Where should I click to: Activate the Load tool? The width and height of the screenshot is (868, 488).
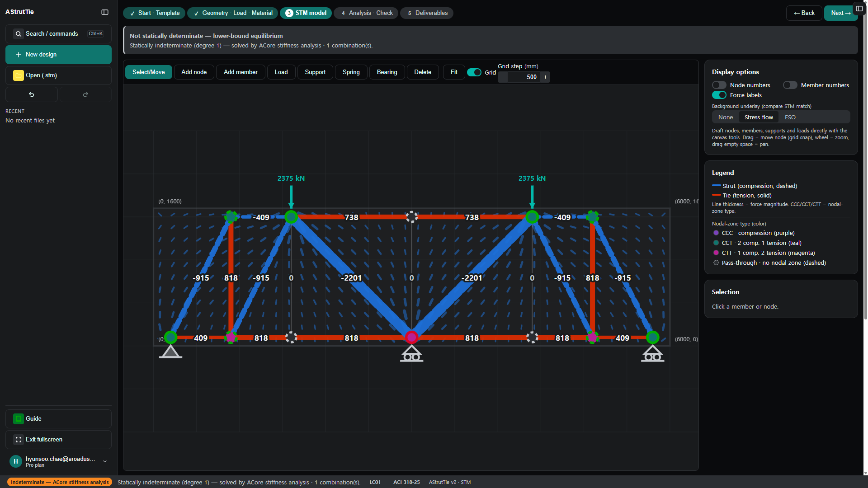(281, 72)
